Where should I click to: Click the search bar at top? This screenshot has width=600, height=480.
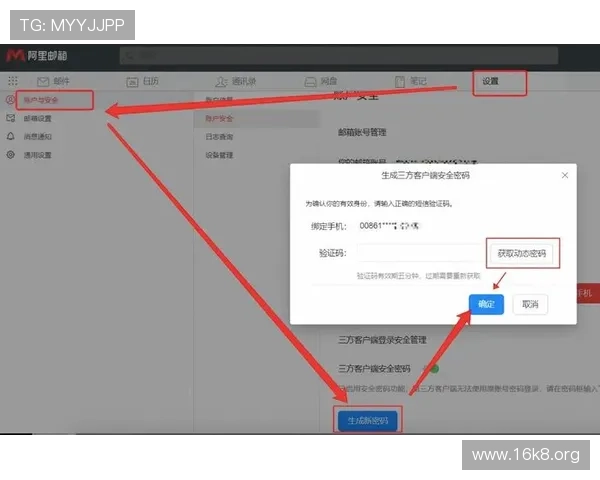click(339, 56)
